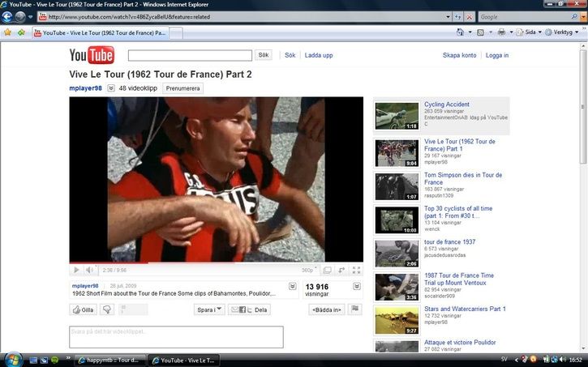Like the video with Gilla button

[x=84, y=309]
